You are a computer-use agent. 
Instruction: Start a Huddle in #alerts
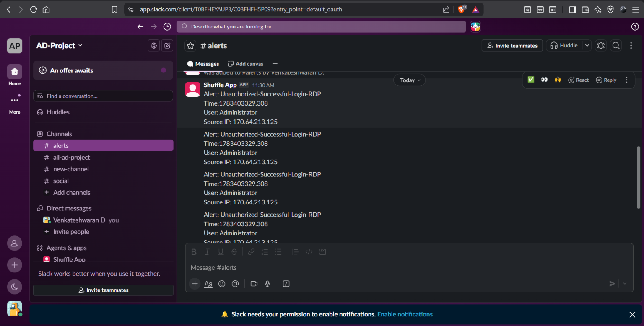coord(564,45)
